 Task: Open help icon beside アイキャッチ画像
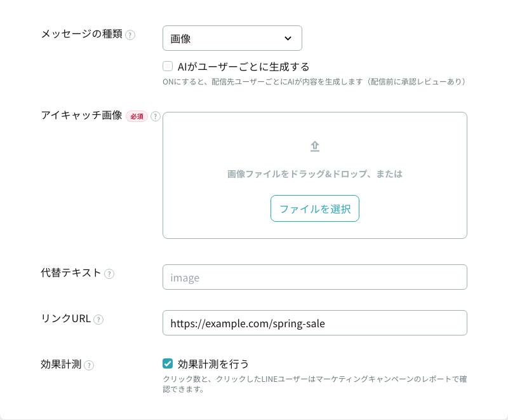pos(156,116)
